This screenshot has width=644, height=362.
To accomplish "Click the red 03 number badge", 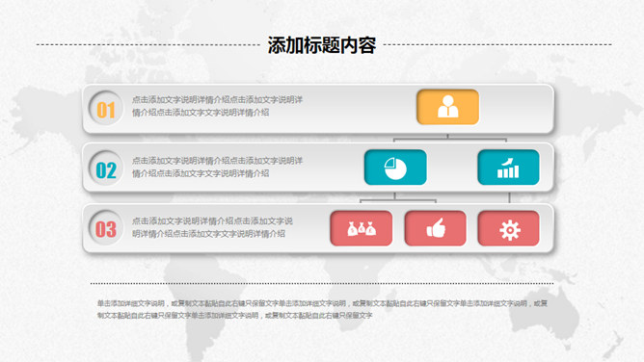I will click(106, 228).
